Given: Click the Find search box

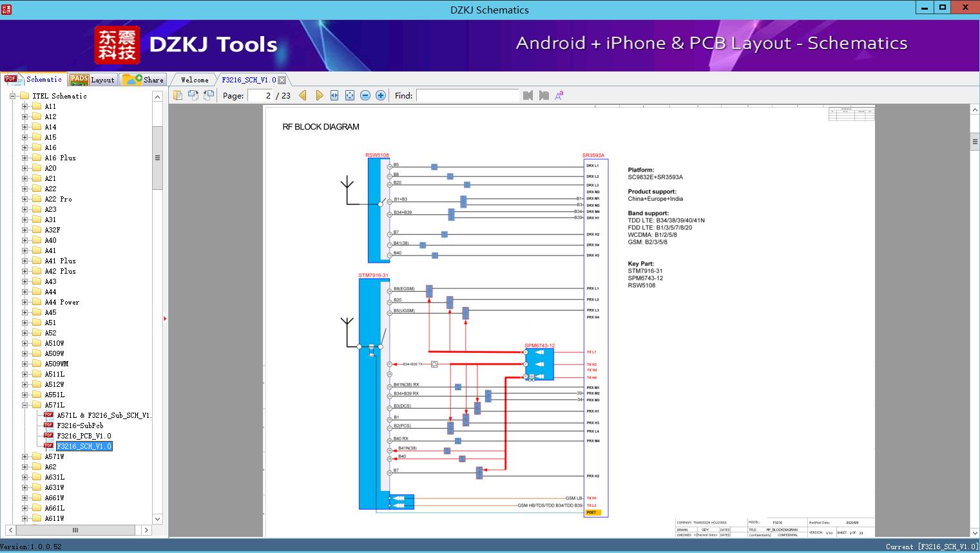Looking at the screenshot, I should [468, 95].
